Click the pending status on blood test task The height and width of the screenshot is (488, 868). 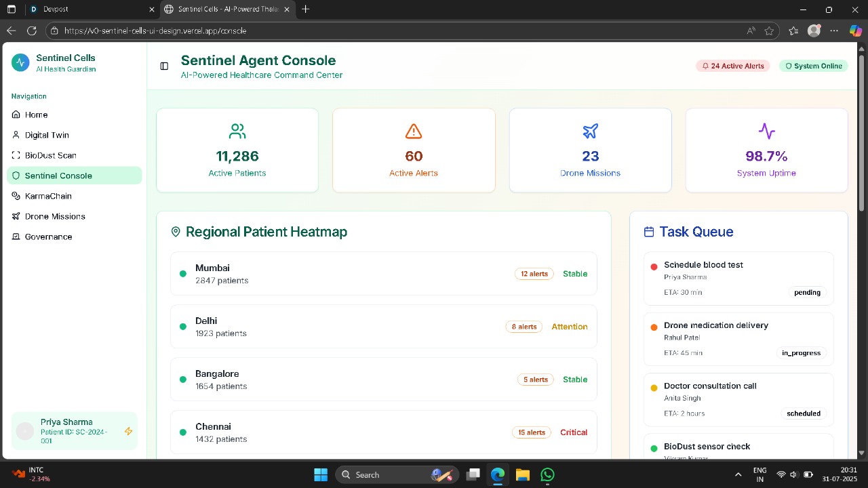coord(807,293)
